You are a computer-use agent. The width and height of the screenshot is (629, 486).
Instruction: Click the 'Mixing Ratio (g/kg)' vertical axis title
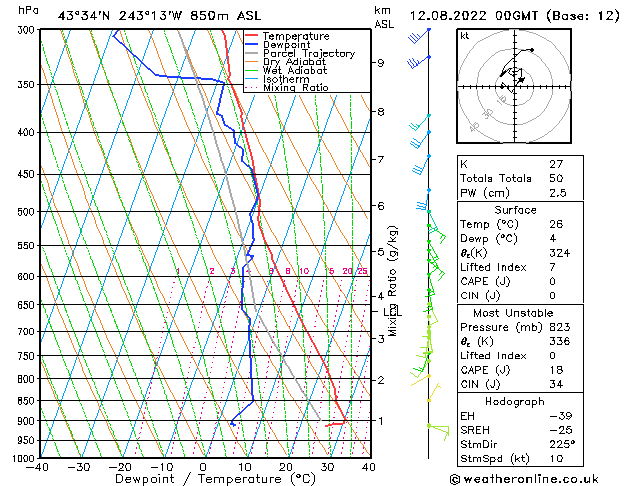click(392, 281)
